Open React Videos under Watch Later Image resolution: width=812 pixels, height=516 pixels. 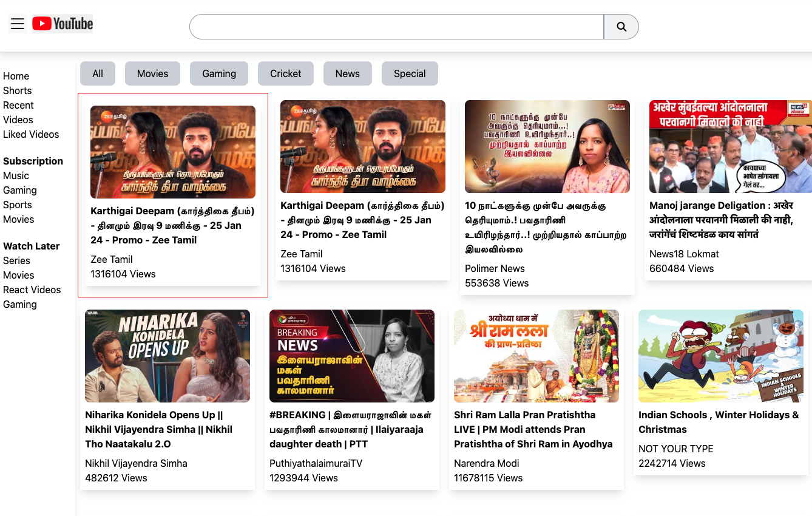[32, 290]
